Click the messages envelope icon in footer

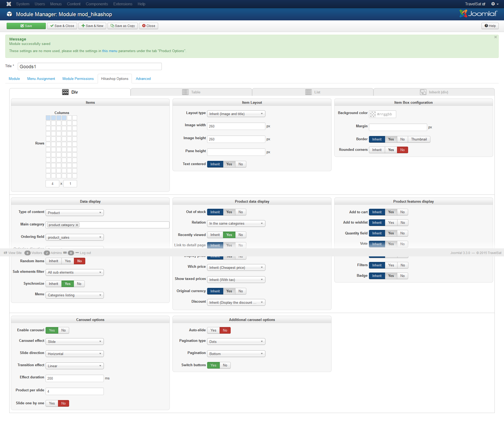(x=65, y=253)
